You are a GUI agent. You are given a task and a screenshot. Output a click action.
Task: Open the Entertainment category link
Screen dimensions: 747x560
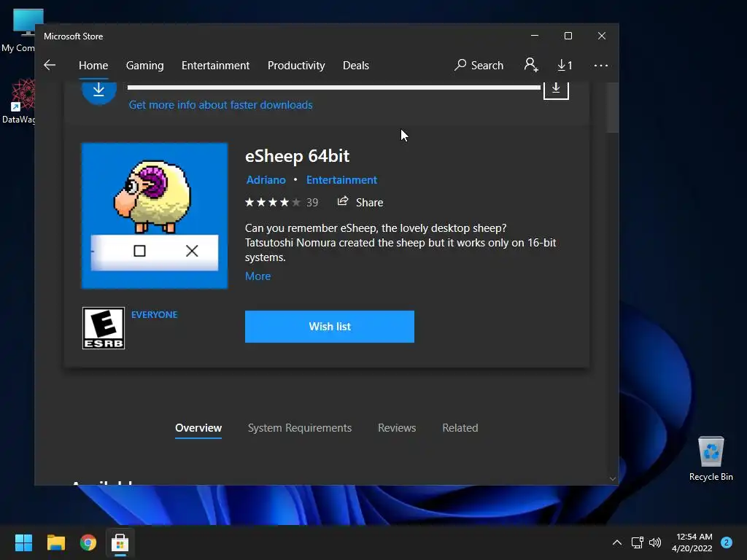(x=341, y=180)
